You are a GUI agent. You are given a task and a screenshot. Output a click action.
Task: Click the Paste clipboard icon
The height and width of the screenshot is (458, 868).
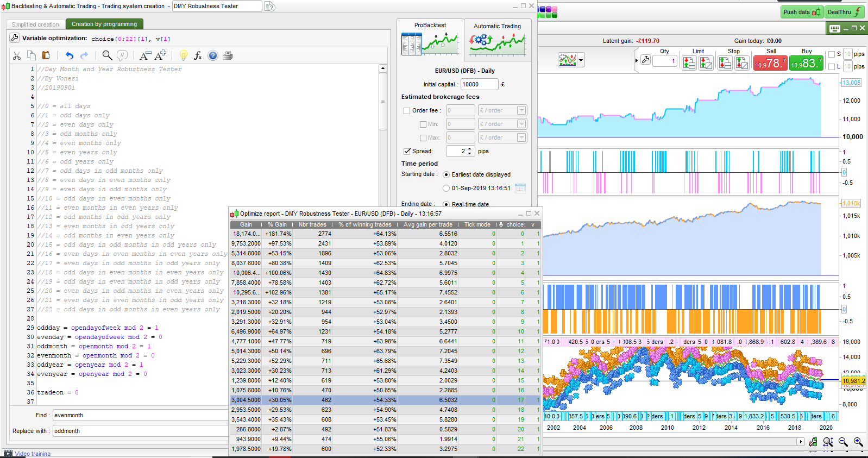(x=46, y=55)
